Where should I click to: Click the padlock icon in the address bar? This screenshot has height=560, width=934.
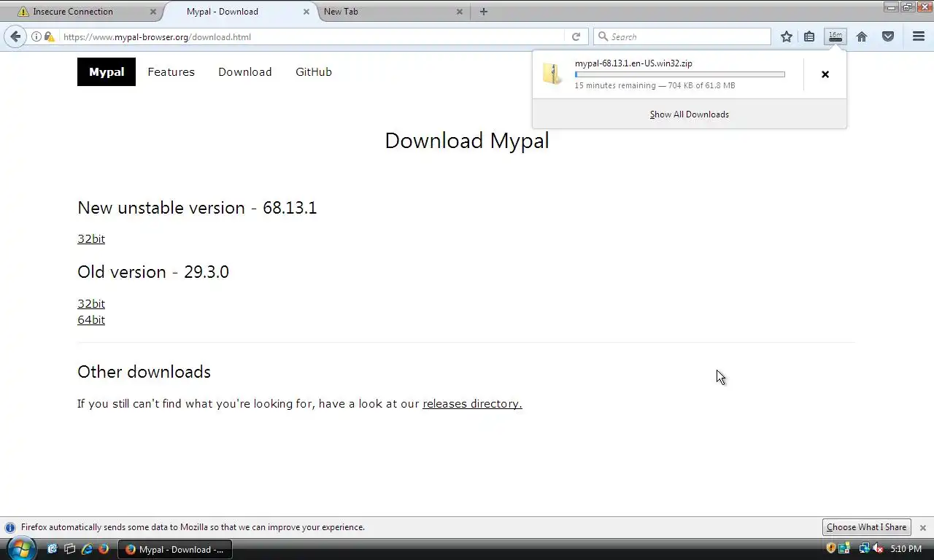pyautogui.click(x=49, y=36)
